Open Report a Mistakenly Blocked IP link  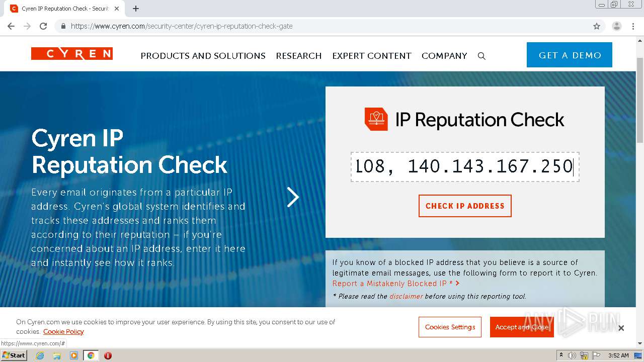[x=396, y=284]
